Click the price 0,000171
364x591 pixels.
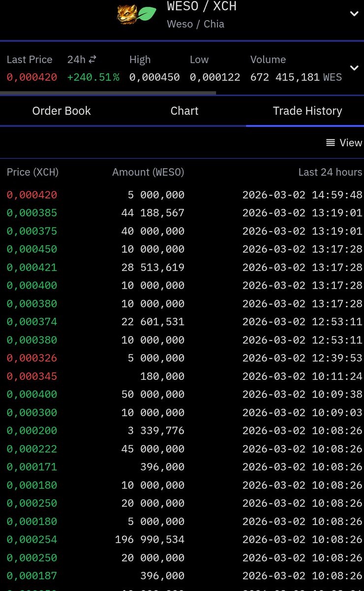(x=32, y=467)
